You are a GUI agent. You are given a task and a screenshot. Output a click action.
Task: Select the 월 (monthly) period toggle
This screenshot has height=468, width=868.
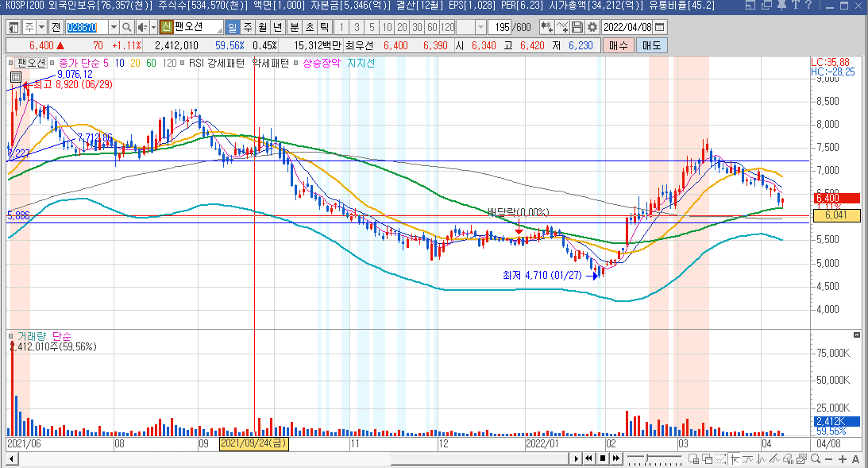[262, 27]
